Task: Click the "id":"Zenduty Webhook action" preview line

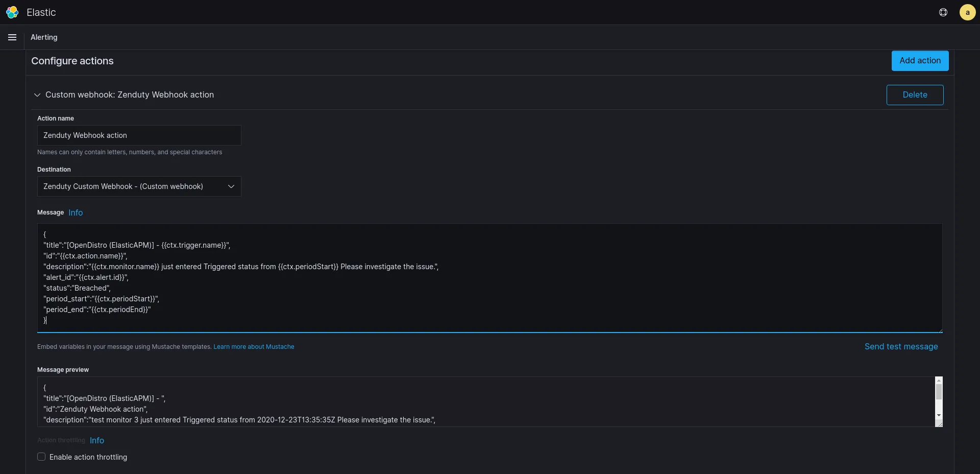Action: point(95,409)
